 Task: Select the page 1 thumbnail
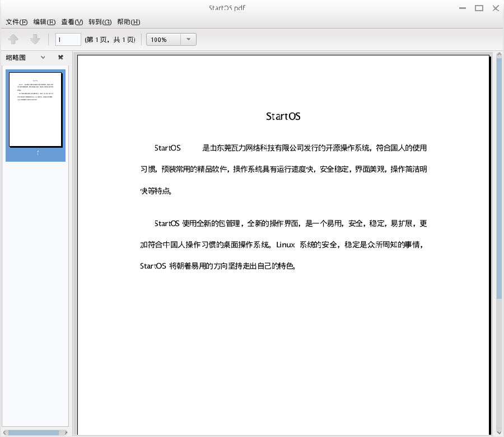[x=35, y=110]
